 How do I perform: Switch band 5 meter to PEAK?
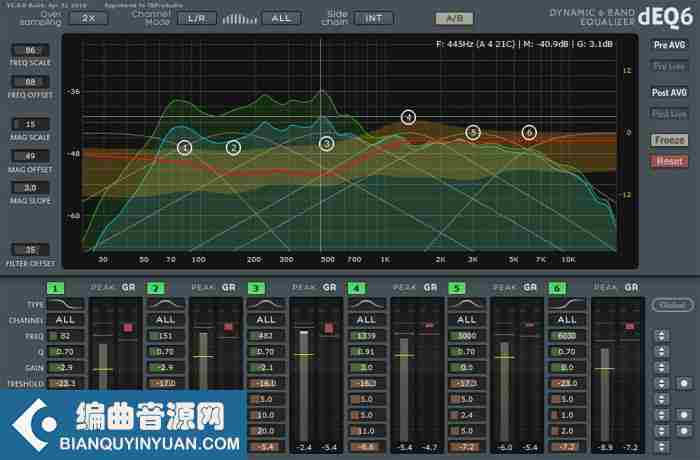[x=505, y=288]
